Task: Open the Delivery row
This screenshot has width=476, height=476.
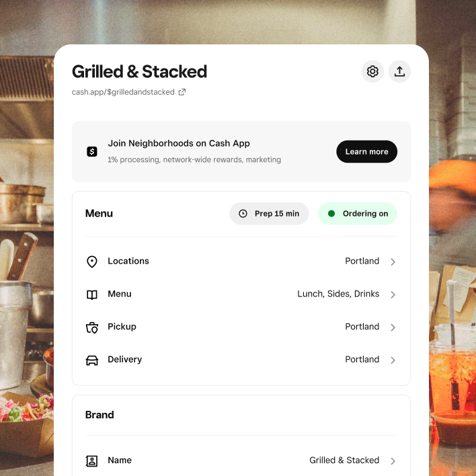Action: pos(241,360)
